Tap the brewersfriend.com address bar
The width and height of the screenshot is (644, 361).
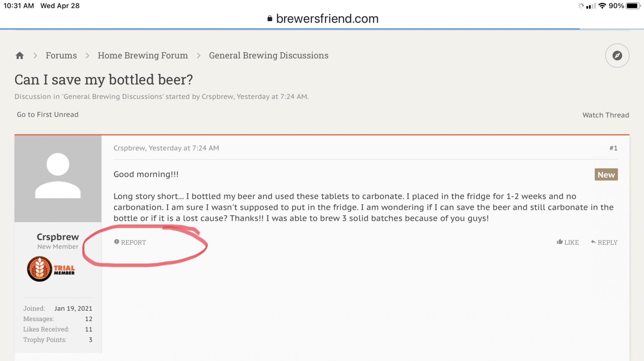click(323, 19)
